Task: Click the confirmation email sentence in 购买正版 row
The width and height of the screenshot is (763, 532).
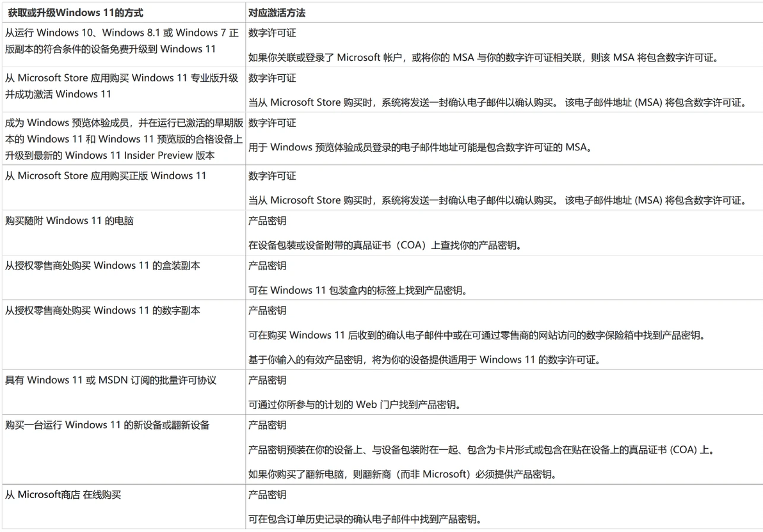Action: point(497,200)
